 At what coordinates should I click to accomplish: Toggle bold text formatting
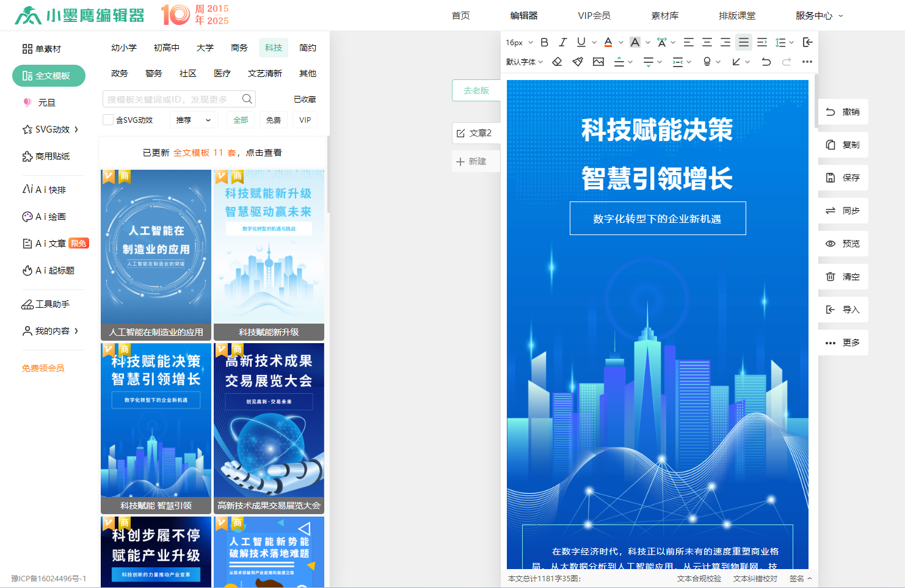pyautogui.click(x=544, y=42)
